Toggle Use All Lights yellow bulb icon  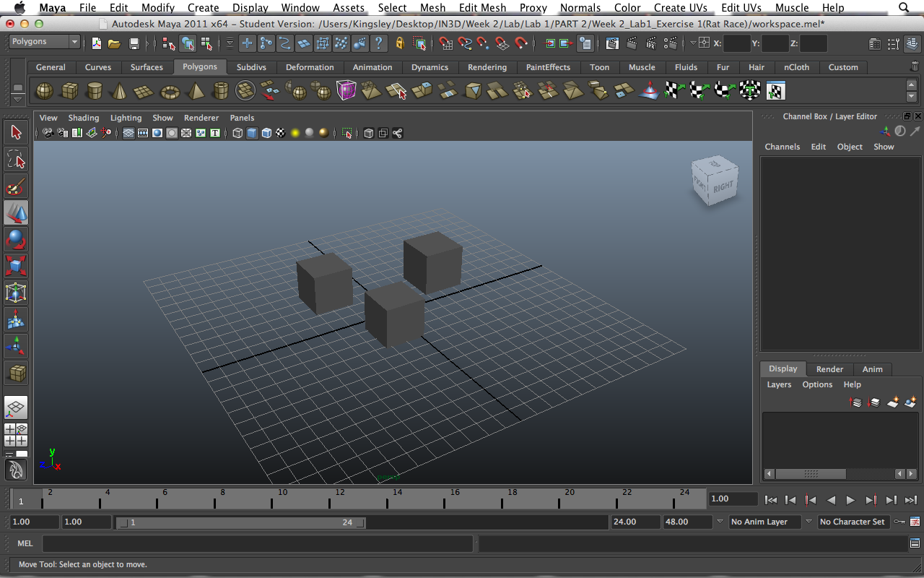click(295, 133)
